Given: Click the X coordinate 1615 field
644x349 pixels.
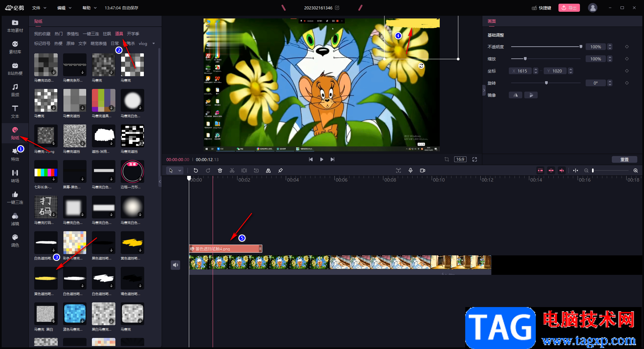Looking at the screenshot, I should (x=521, y=71).
